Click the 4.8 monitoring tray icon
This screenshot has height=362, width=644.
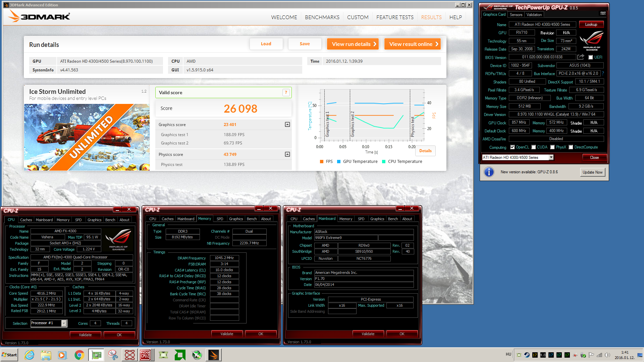click(543, 355)
